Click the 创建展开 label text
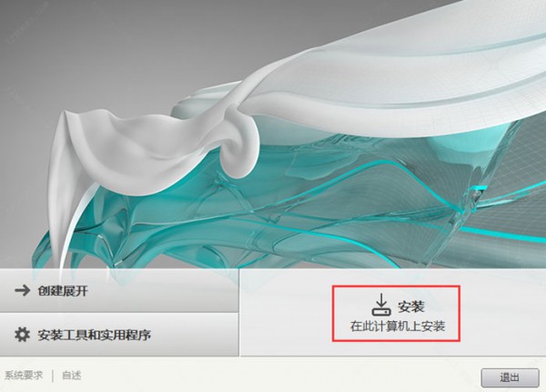Screen dimensions: 546x392 point(63,291)
